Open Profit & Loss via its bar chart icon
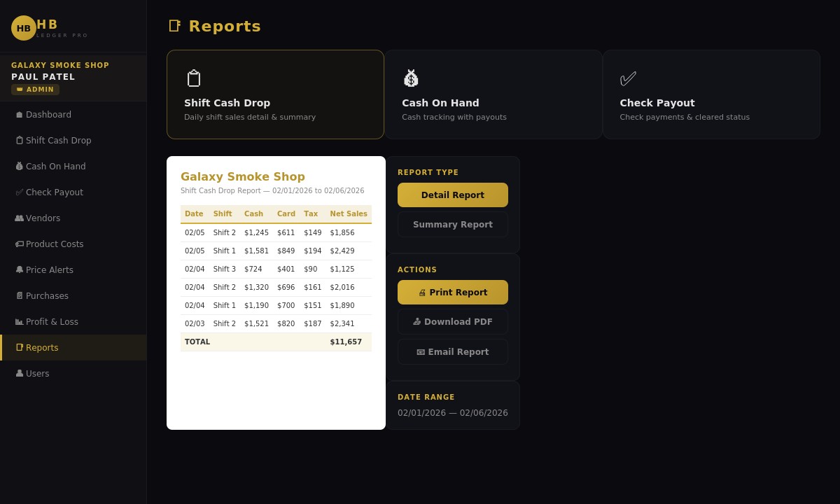840x504 pixels. point(19,322)
